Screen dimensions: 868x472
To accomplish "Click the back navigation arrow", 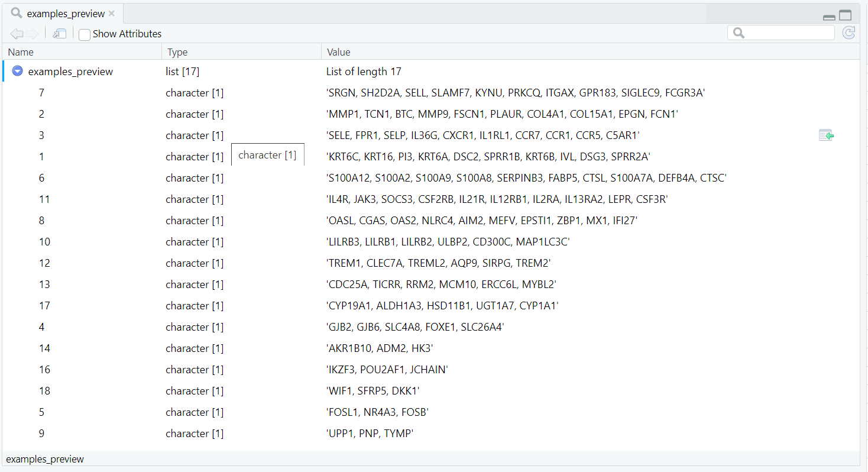I will tap(16, 34).
